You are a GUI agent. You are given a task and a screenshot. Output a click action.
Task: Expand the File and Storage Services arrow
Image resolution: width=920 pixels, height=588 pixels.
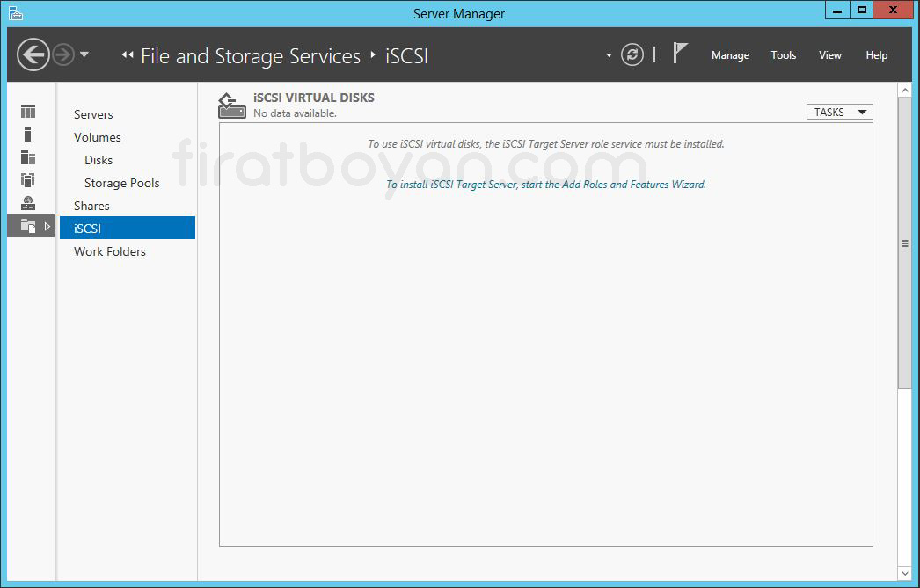pos(47,226)
